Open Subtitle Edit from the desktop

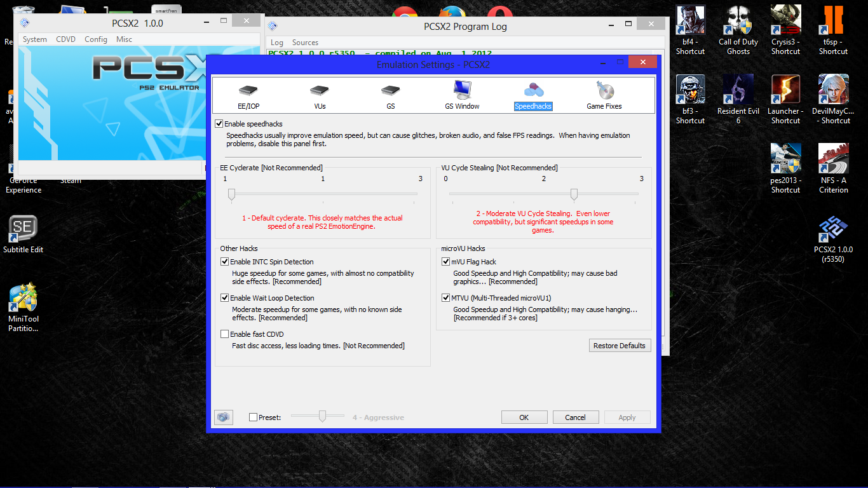point(23,229)
